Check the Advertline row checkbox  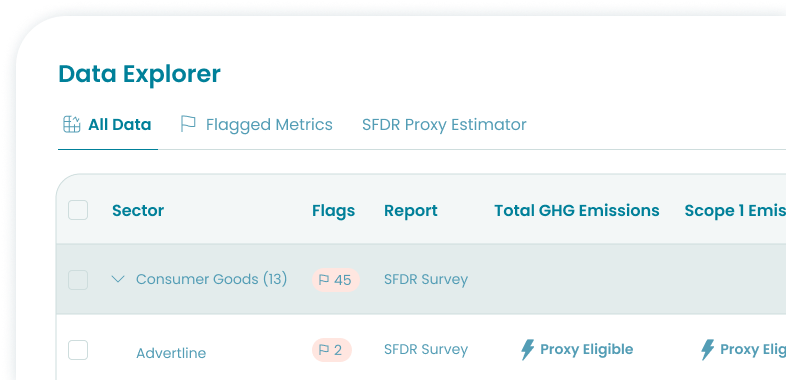point(78,350)
